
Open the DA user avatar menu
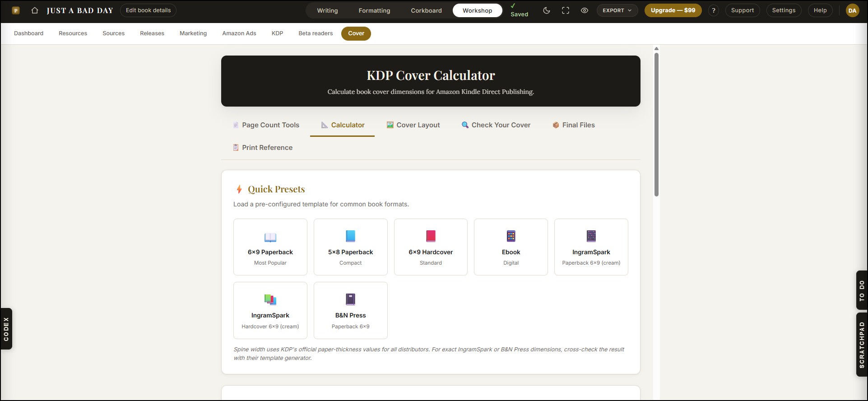(852, 10)
